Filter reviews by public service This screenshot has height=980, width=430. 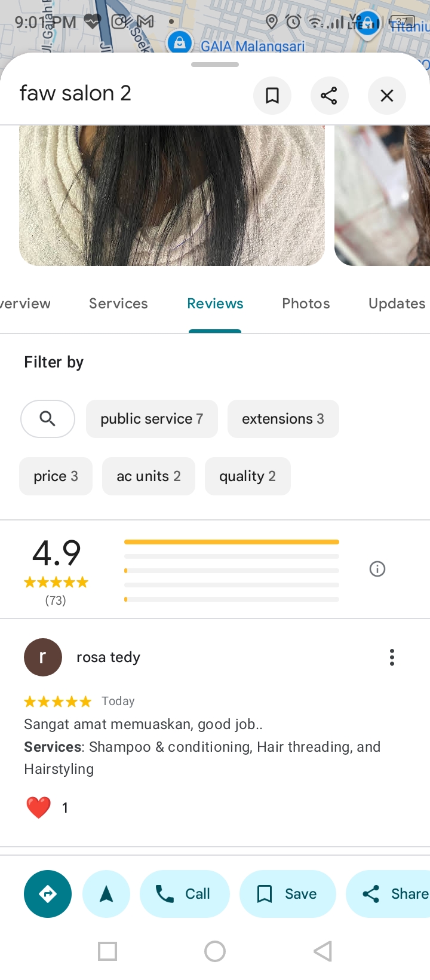click(152, 419)
